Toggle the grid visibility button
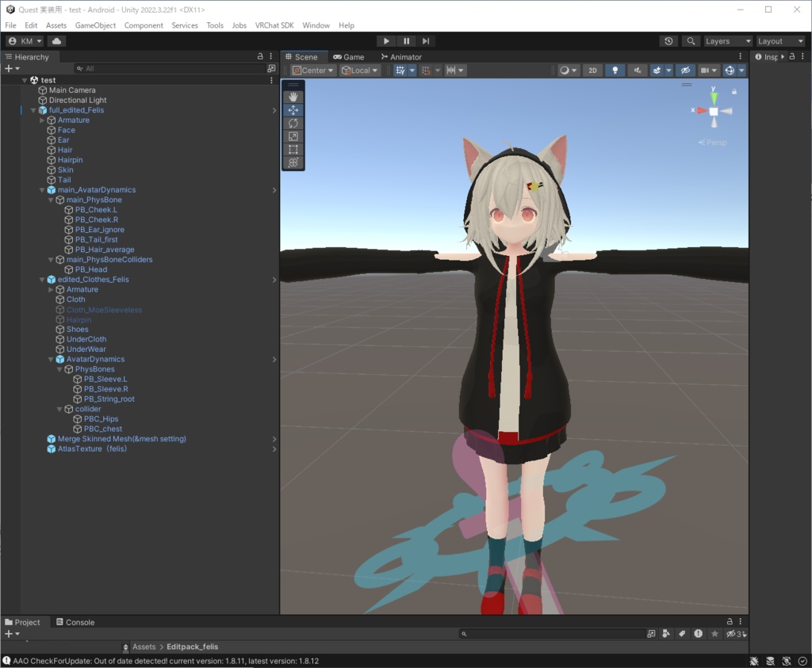The width and height of the screenshot is (812, 668). [x=400, y=71]
